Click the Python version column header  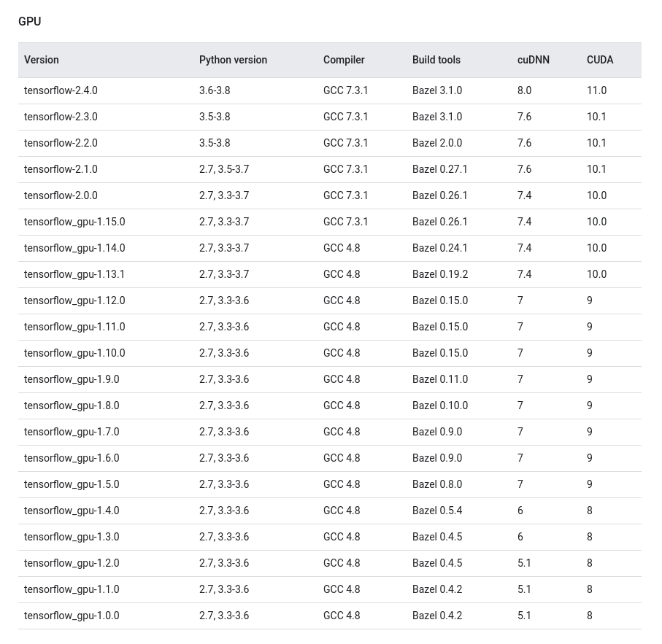[x=233, y=60]
